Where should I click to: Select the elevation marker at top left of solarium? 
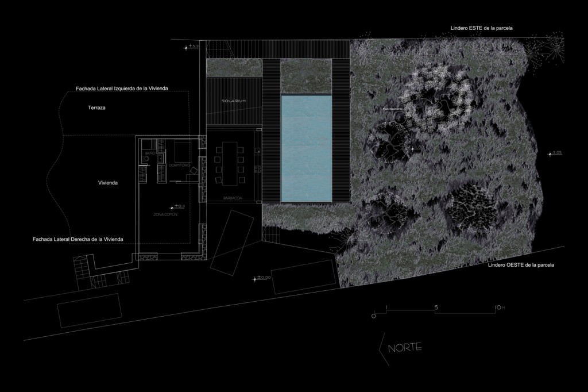pos(191,47)
